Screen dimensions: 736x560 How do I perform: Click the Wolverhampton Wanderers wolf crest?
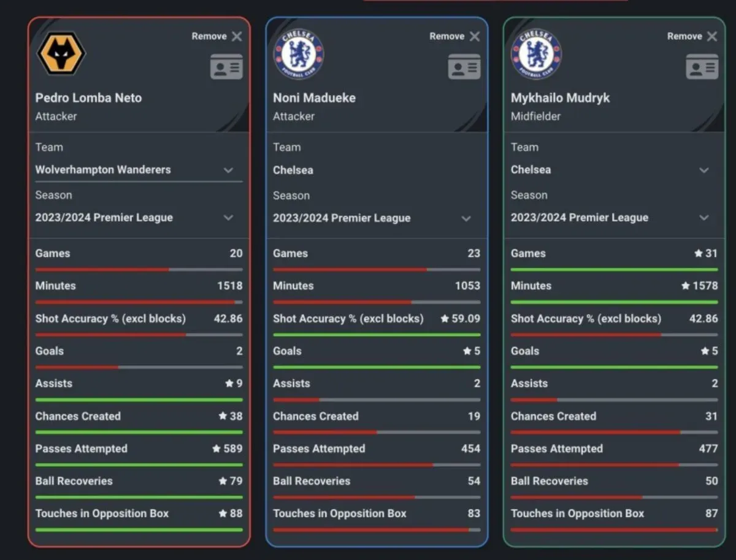click(61, 54)
